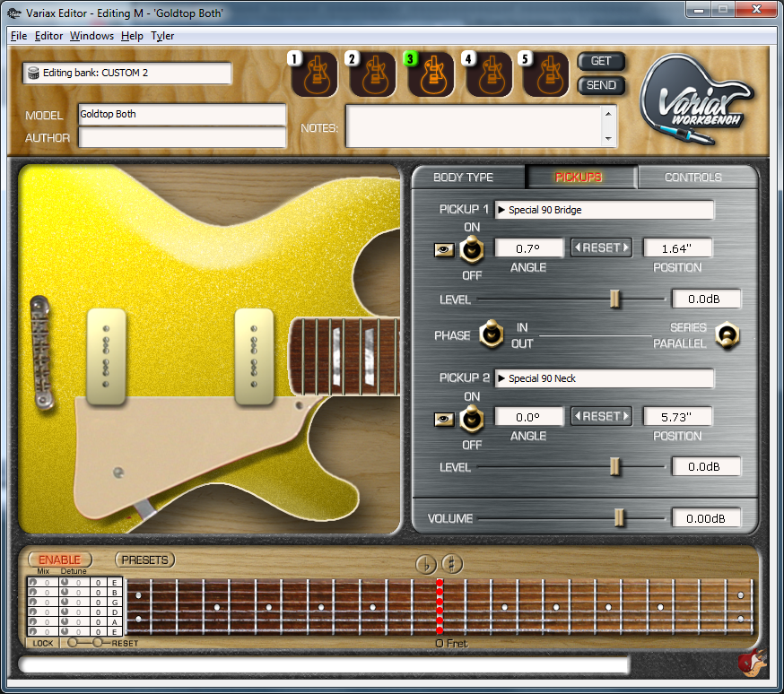
Task: Click the Mix knob for A string
Action: (x=32, y=621)
